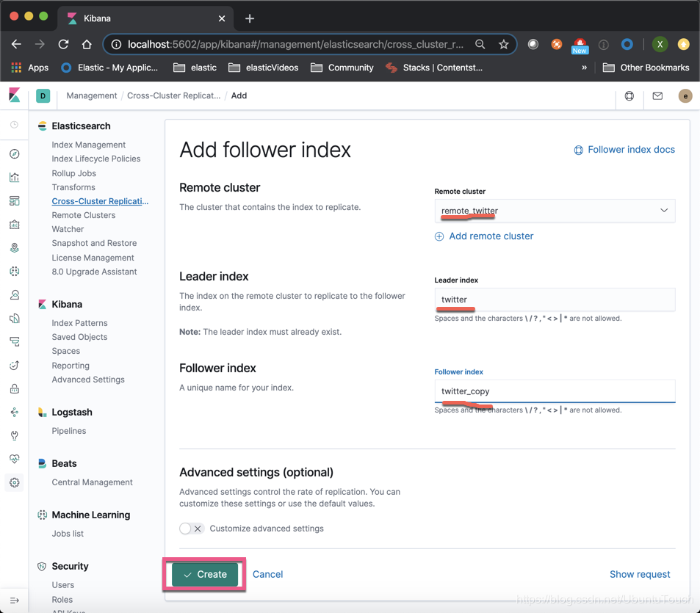Open Index Lifecycle Policies

[96, 159]
